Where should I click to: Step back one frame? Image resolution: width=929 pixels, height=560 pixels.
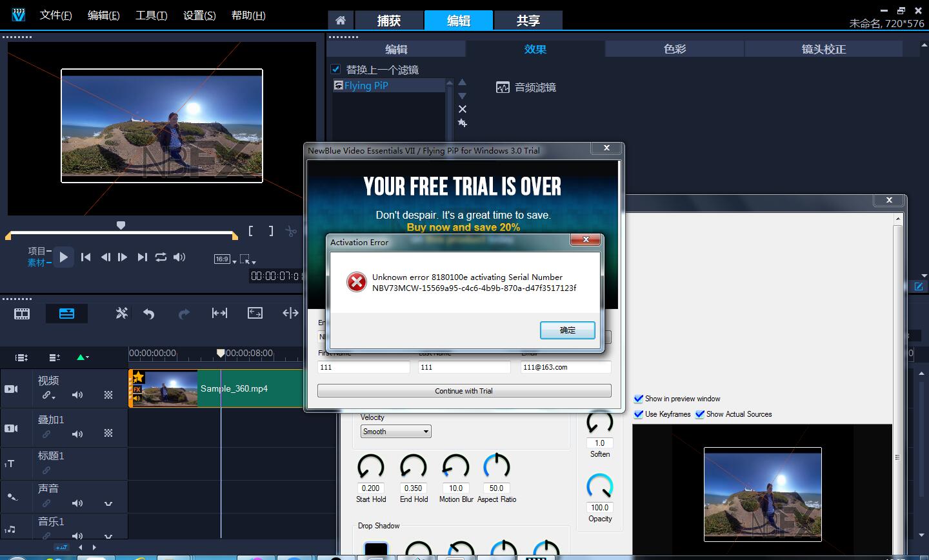(x=105, y=257)
